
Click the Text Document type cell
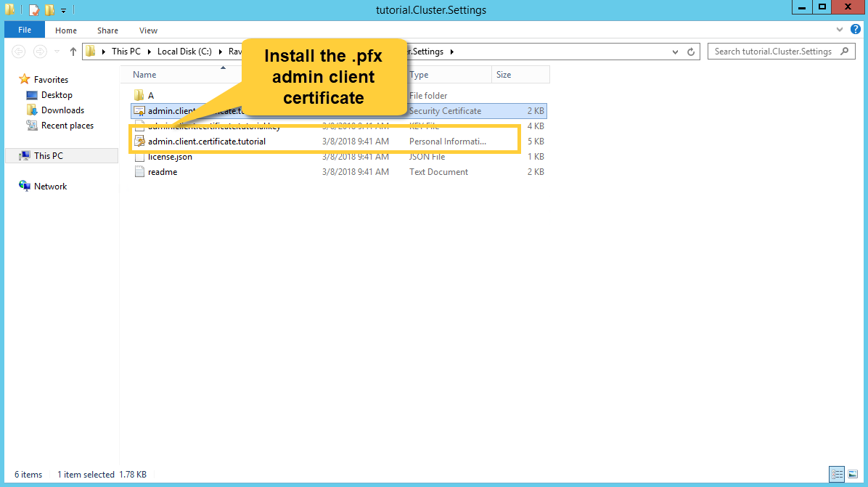pos(438,172)
